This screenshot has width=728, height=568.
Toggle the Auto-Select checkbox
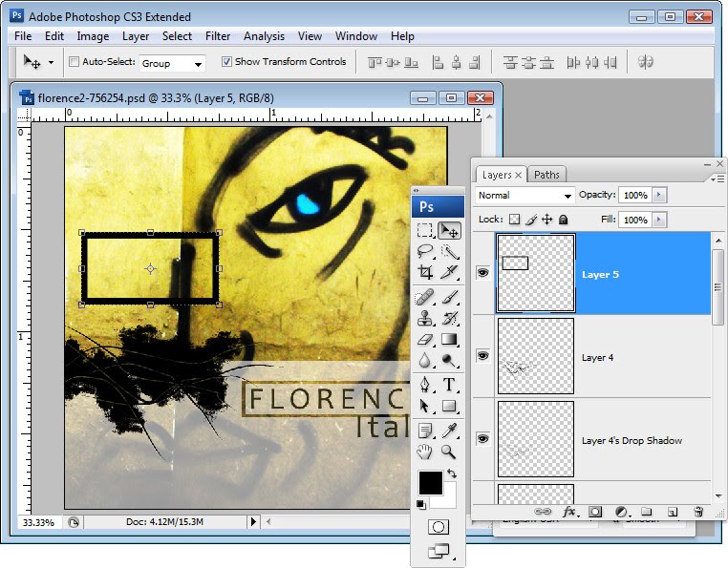click(x=74, y=62)
